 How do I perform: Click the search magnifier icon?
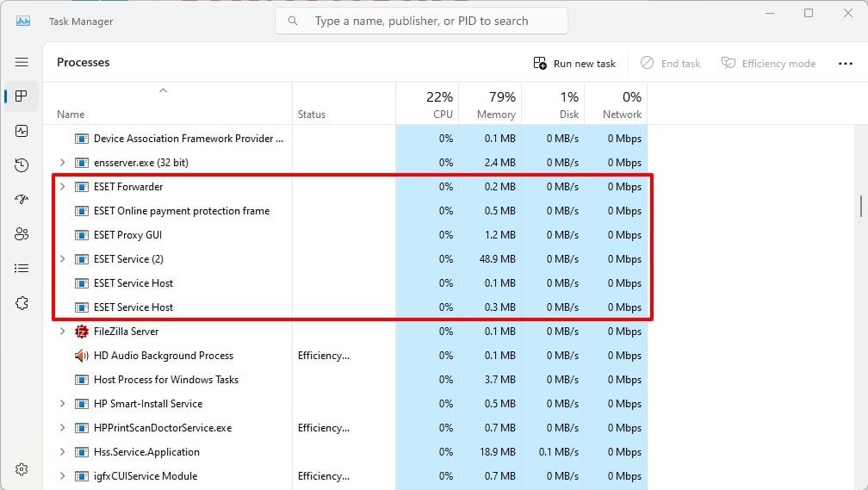click(293, 21)
